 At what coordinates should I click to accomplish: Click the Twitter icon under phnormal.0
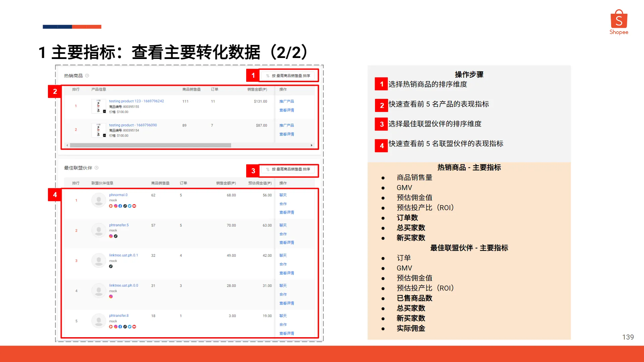(129, 206)
